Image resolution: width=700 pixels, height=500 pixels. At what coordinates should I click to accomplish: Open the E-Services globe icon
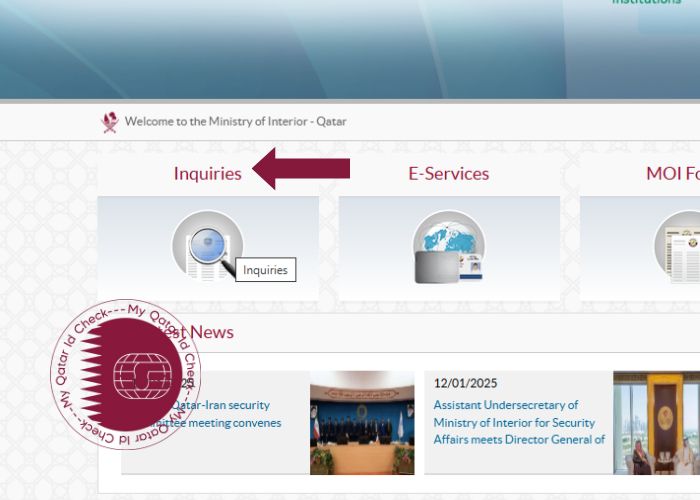[449, 247]
